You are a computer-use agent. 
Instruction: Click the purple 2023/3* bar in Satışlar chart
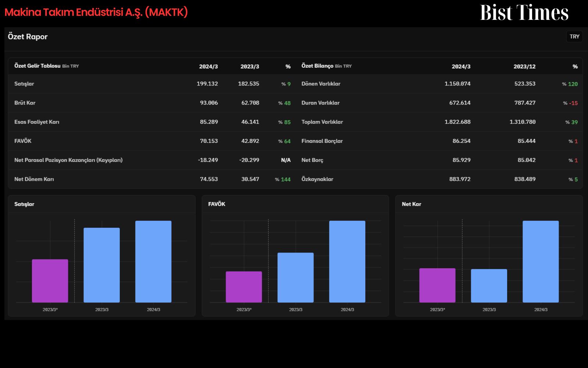50,281
